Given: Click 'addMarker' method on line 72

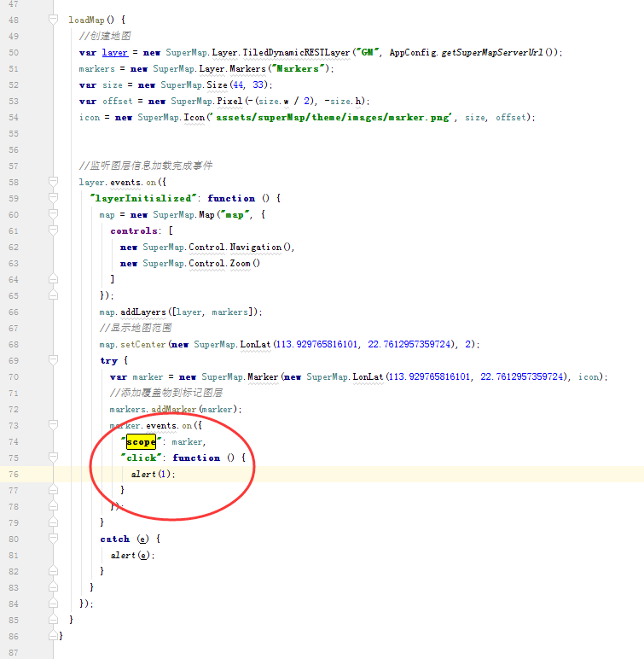Looking at the screenshot, I should pos(173,410).
